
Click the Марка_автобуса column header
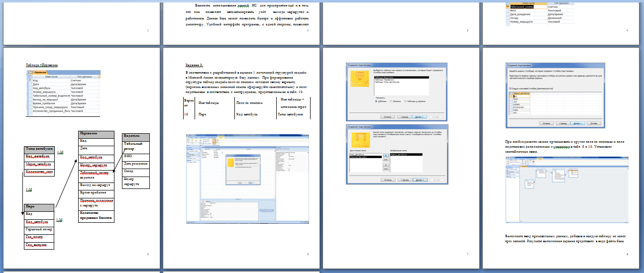(520, 93)
